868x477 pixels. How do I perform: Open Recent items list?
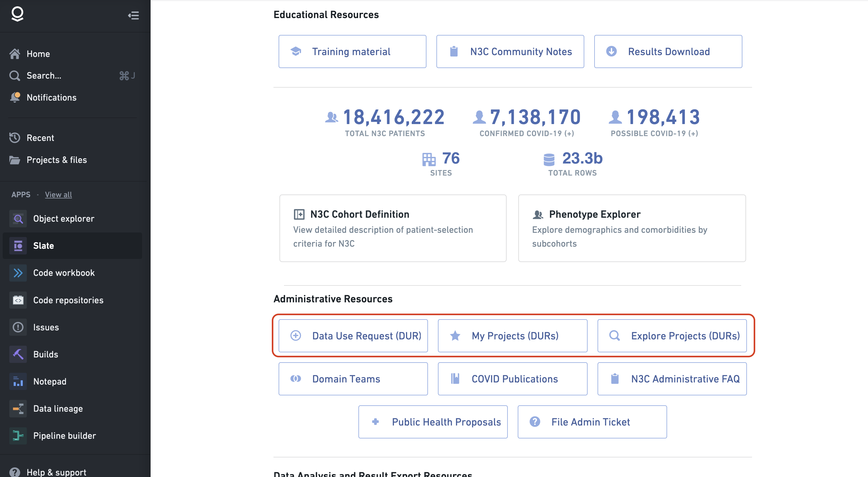pyautogui.click(x=40, y=138)
